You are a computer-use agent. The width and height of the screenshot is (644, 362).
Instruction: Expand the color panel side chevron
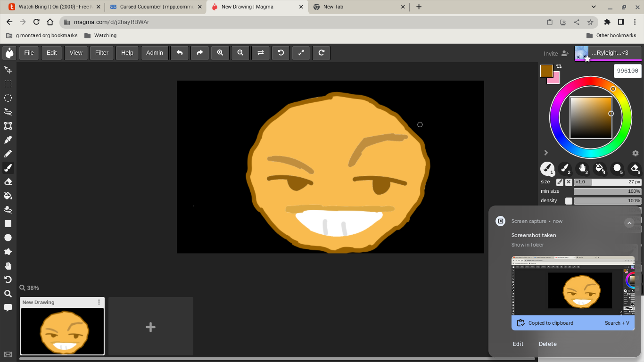pos(546,153)
